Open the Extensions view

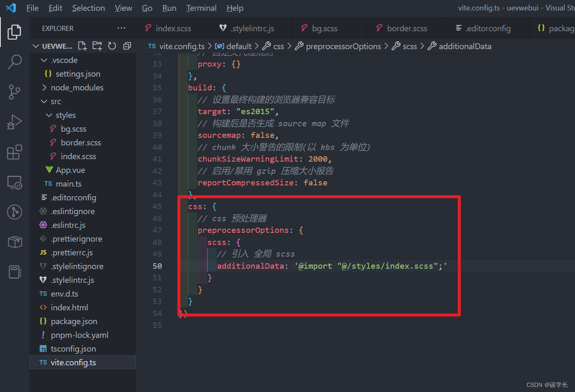(15, 152)
